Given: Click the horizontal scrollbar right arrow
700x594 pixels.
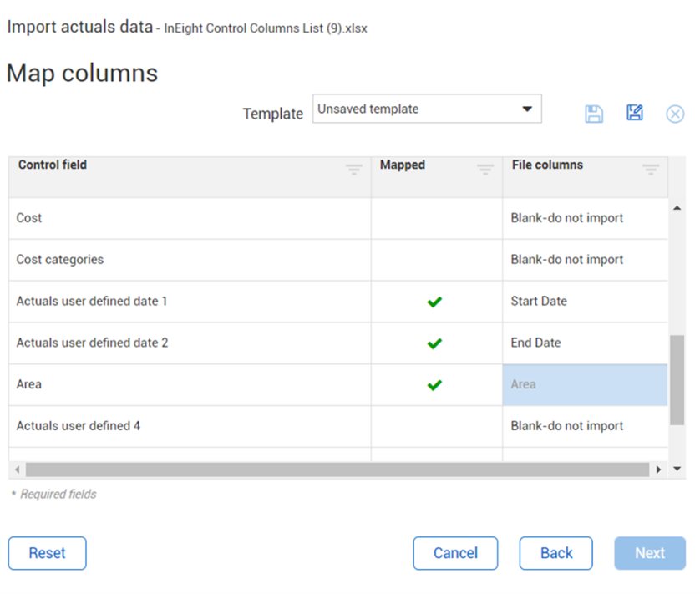Looking at the screenshot, I should pyautogui.click(x=658, y=470).
